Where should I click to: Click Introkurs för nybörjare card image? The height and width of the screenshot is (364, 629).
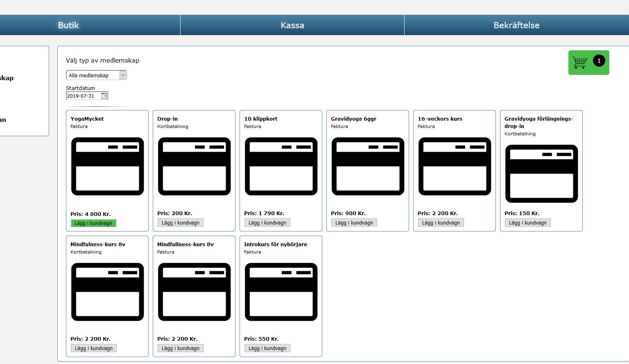point(281,292)
